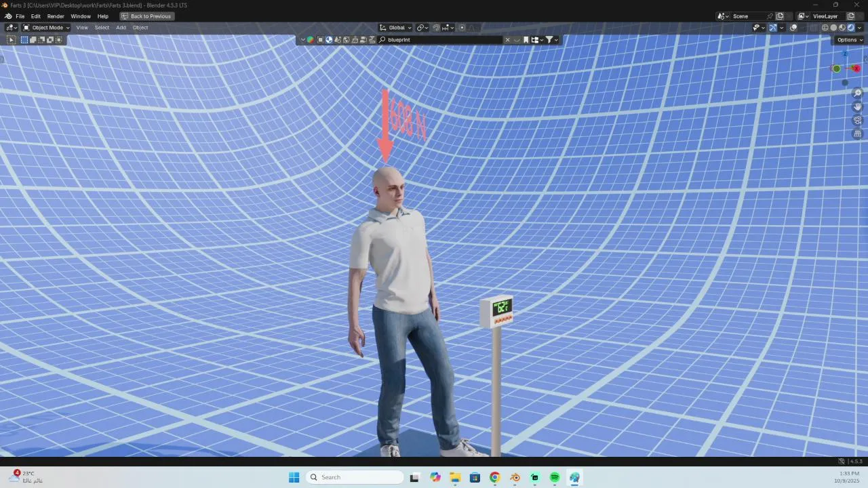The image size is (868, 488).
Task: Open the asset catalog chevron dropdown
Action: [x=303, y=40]
